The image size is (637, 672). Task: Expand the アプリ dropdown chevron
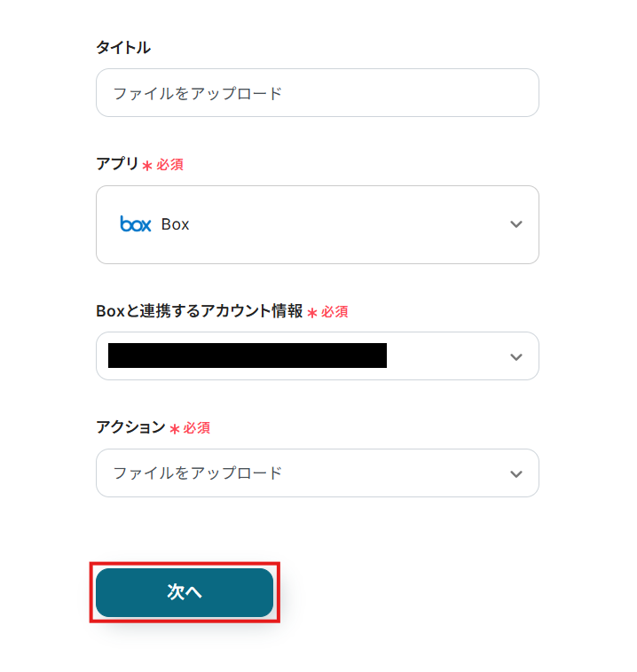[x=516, y=224]
